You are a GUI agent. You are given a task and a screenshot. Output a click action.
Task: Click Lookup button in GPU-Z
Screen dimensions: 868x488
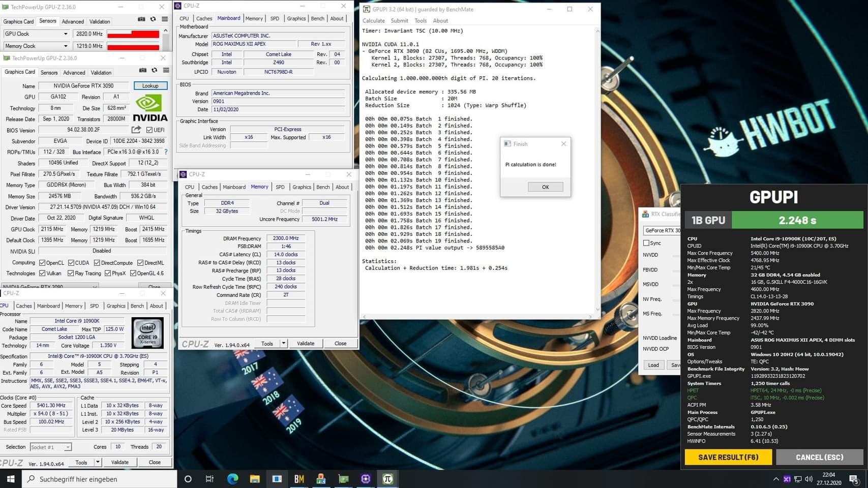[x=151, y=86]
